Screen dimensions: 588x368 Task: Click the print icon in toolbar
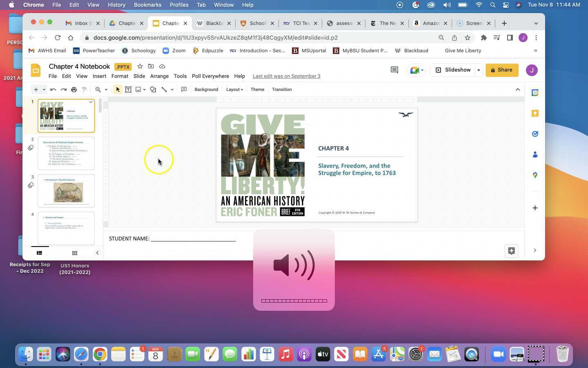[74, 90]
